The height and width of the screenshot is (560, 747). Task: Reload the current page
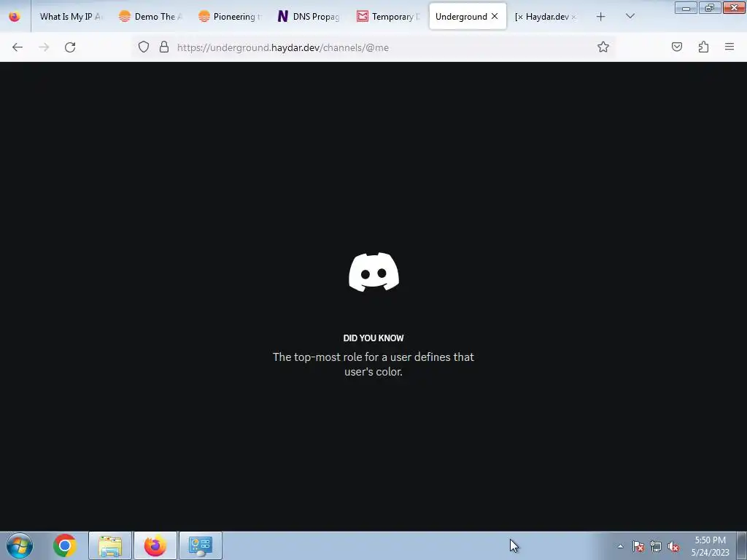(x=70, y=47)
